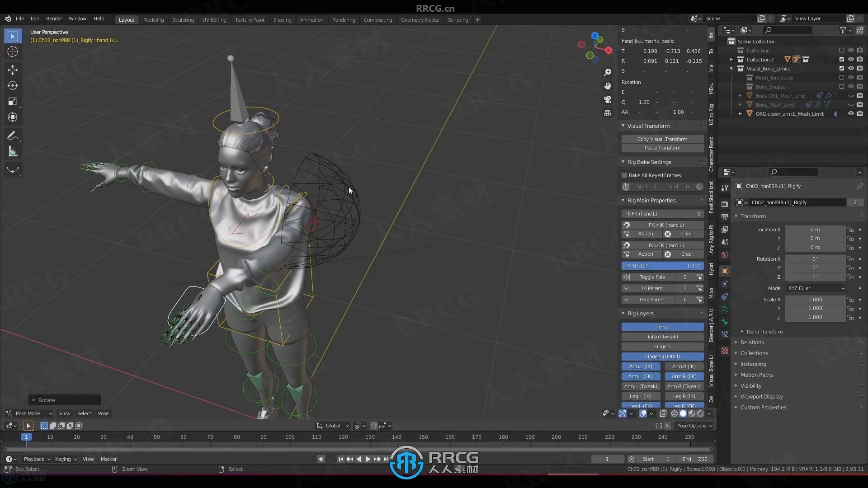Screen dimensions: 868x488
Task: Toggle auto keying record button
Action: (321, 459)
